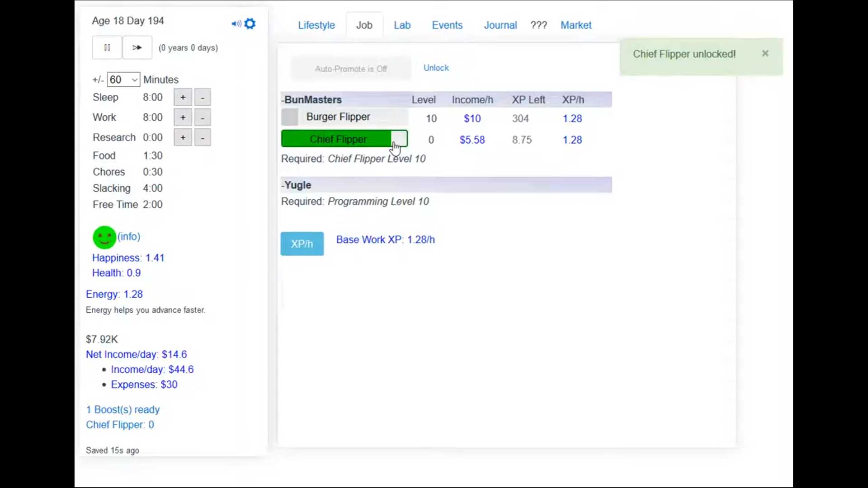Increase Work time with plus button
This screenshot has width=868, height=488.
click(x=183, y=117)
